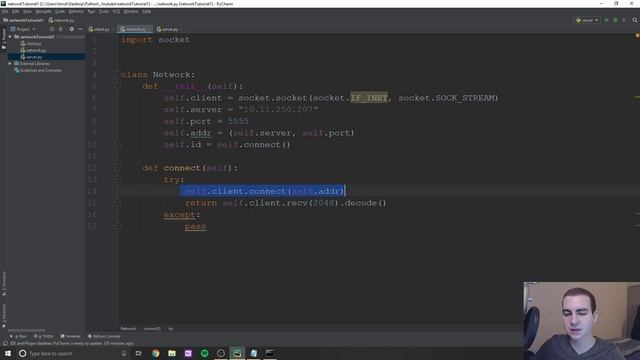640x360 pixels.
Task: Open the Refactor menu
Action: click(76, 11)
